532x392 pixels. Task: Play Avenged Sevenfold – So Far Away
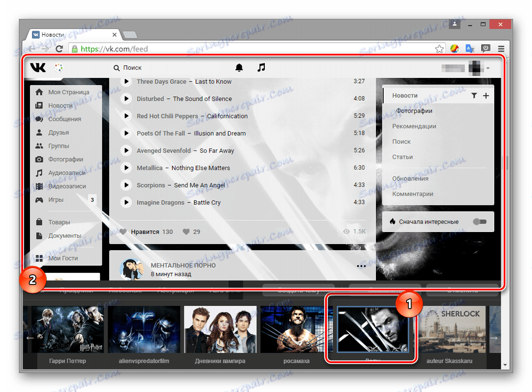[x=126, y=151]
